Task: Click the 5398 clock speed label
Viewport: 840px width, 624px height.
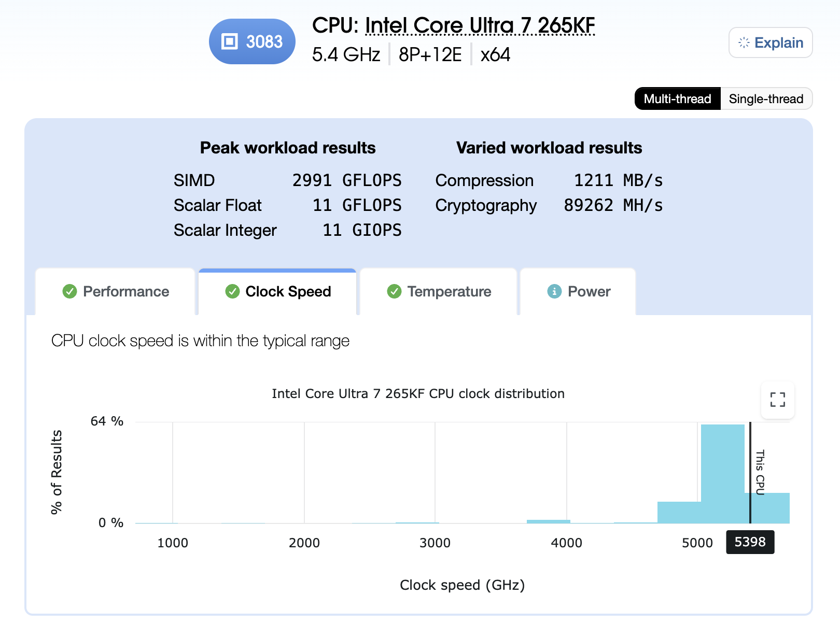Action: tap(750, 542)
